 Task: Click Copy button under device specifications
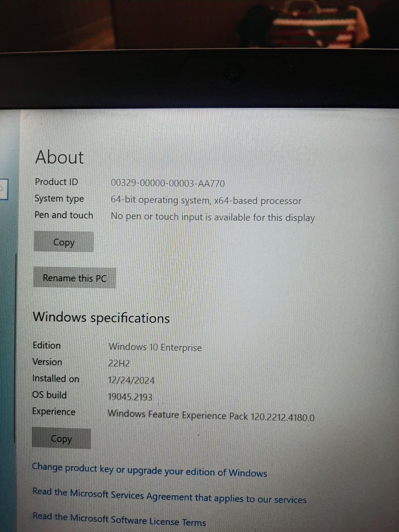click(x=64, y=242)
